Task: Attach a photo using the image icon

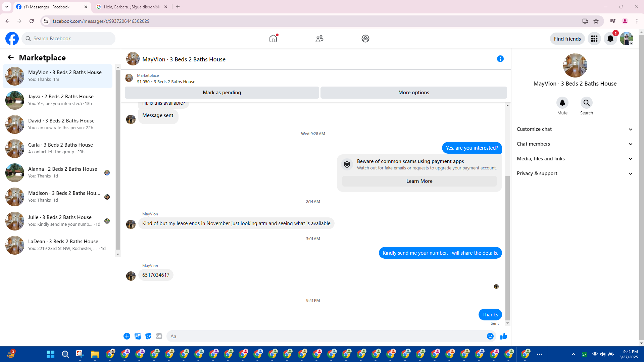Action: click(138, 336)
